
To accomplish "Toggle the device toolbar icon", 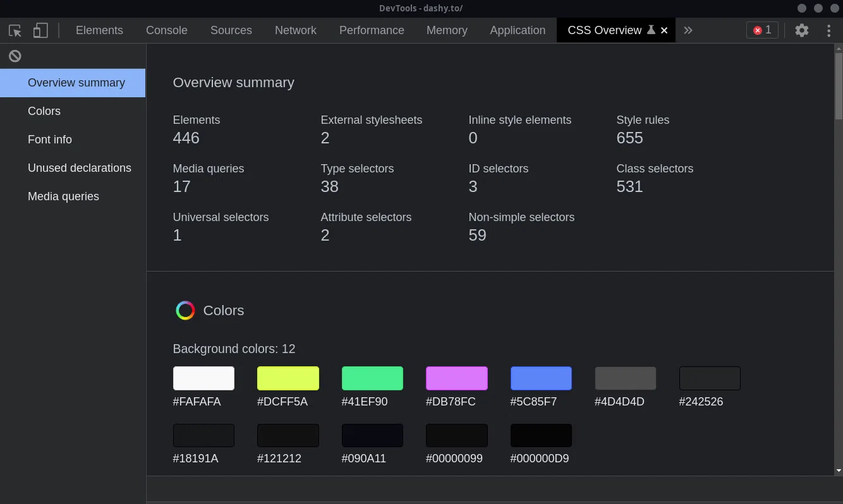I will tap(40, 30).
